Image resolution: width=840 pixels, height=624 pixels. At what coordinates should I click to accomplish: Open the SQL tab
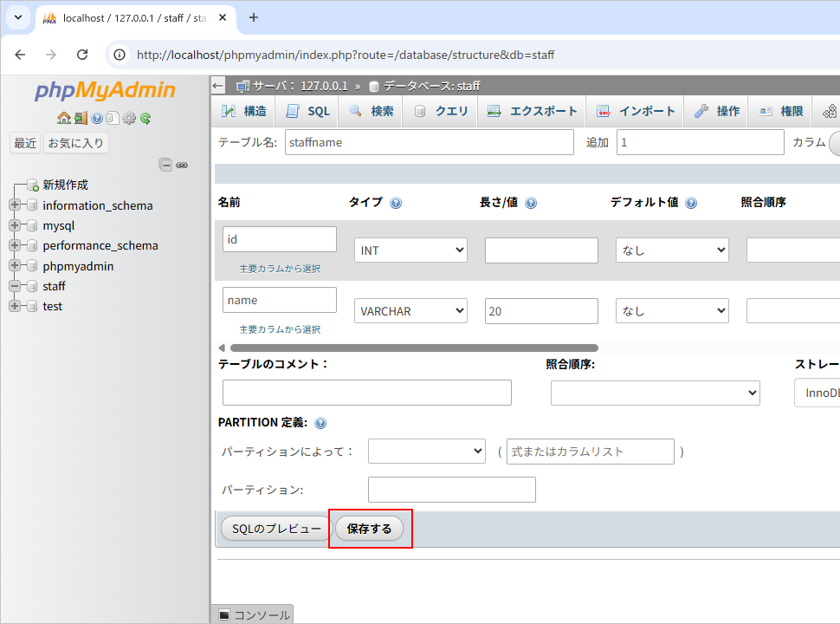coord(308,111)
